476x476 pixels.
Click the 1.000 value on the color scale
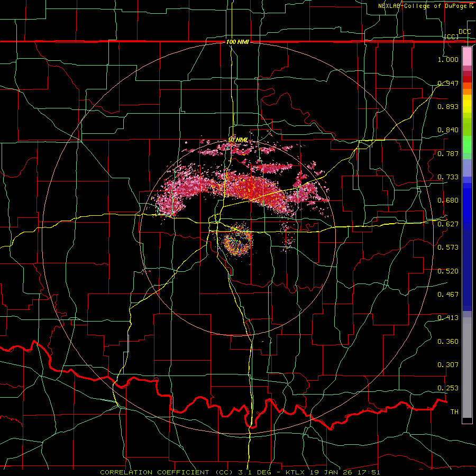pos(448,59)
